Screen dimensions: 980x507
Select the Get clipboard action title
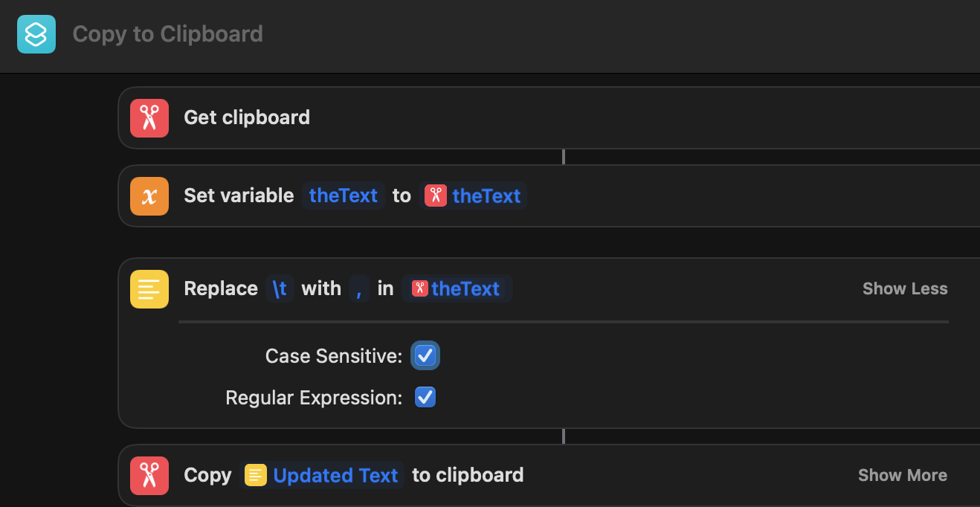coord(247,118)
